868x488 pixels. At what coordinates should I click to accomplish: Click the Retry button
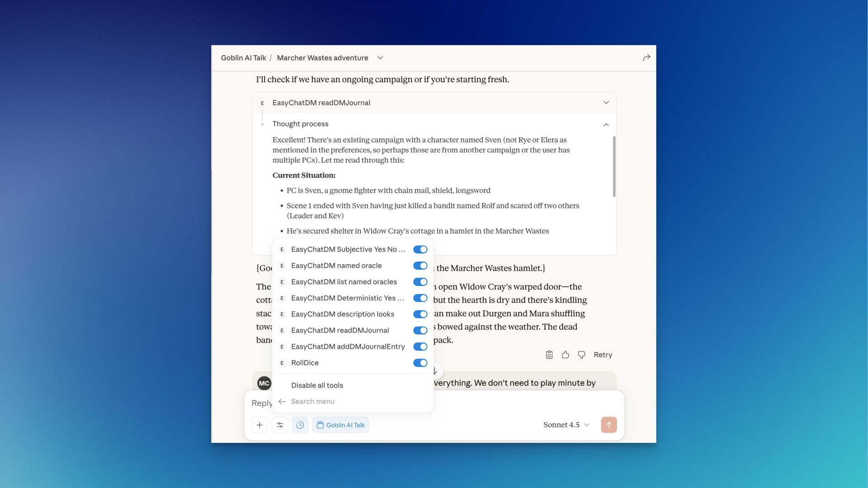603,355
